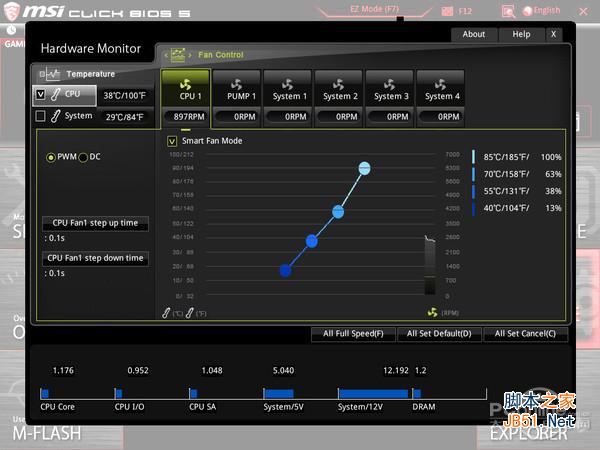Click the F12 screenshot icon in BIOS background

(447, 11)
